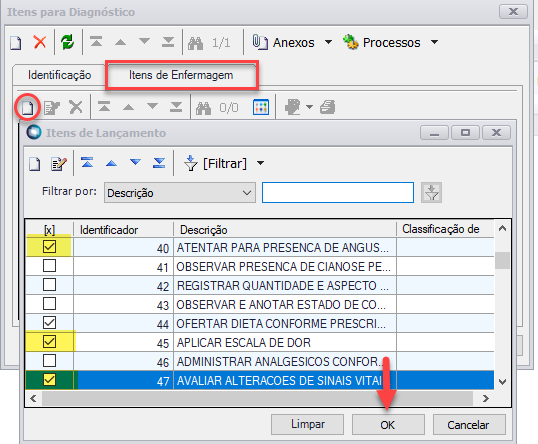The height and width of the screenshot is (444, 538).
Task: Click the filter text input field
Action: 338,192
